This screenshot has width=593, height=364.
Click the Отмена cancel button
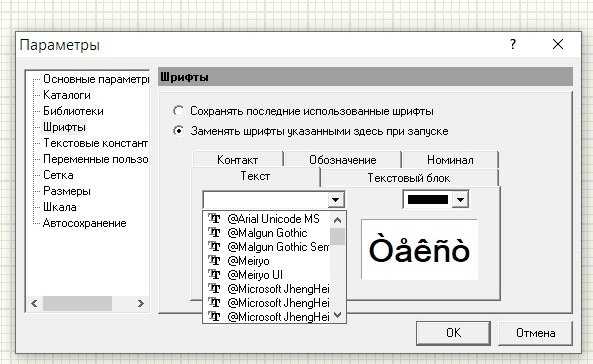(x=535, y=333)
